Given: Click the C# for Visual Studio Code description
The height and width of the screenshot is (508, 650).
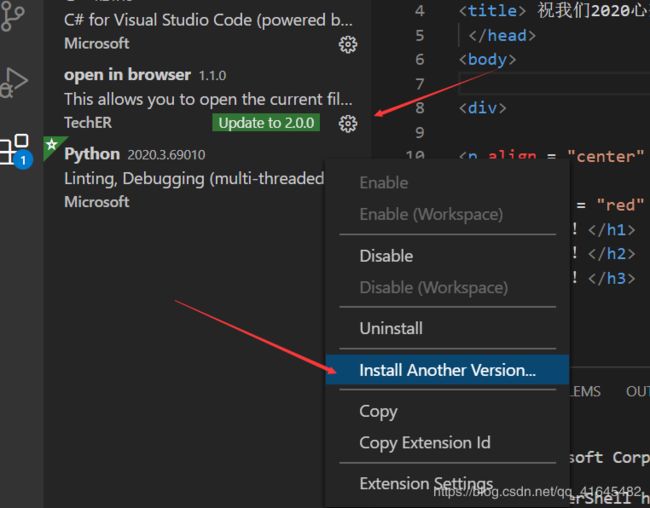Looking at the screenshot, I should tap(209, 20).
